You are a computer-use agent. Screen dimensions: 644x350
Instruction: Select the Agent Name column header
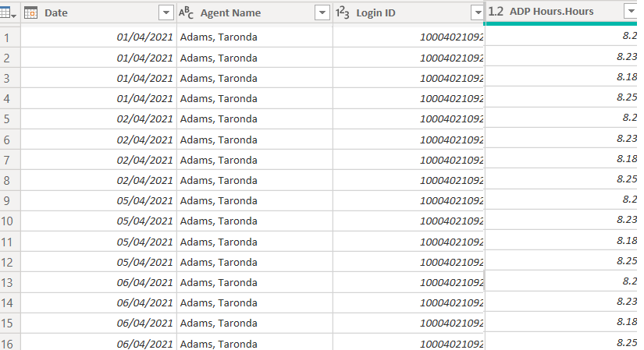254,13
